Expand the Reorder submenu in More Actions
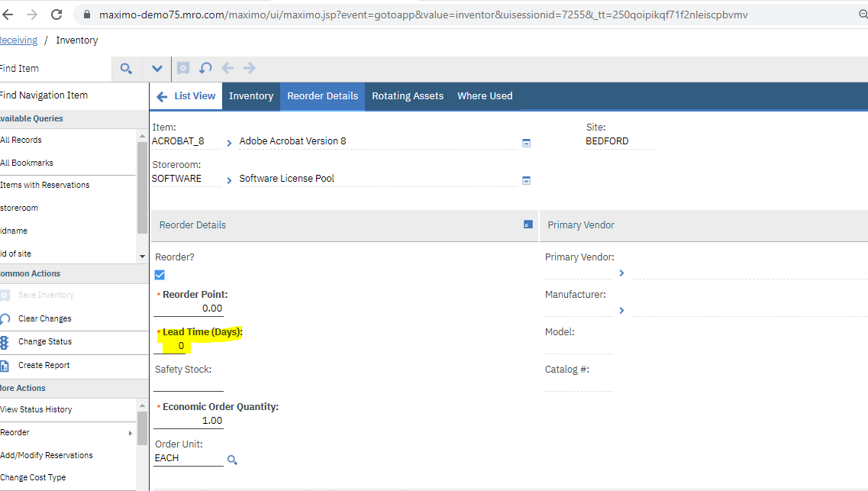This screenshot has width=868, height=491. click(x=130, y=433)
